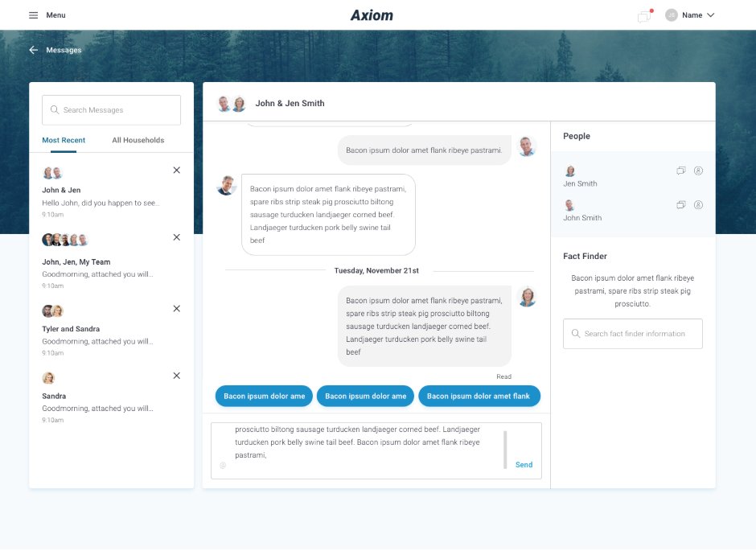The image size is (756, 551).
Task: Open the messages notification icon with red badge
Action: (643, 15)
